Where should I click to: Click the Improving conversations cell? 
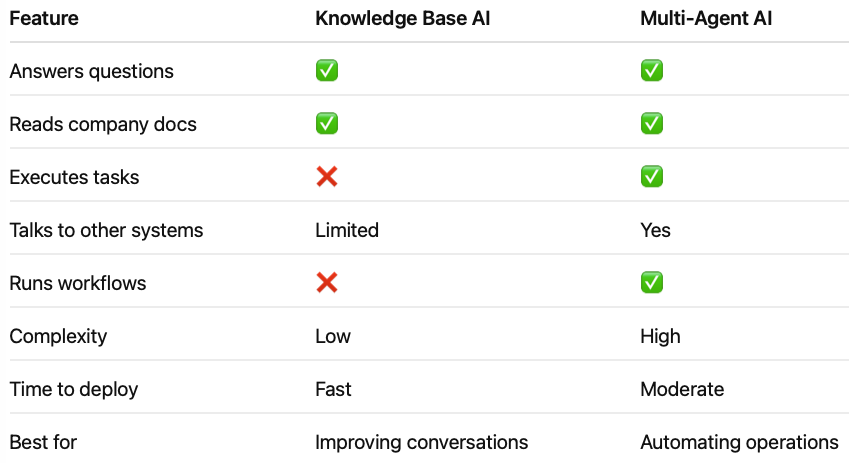point(421,442)
